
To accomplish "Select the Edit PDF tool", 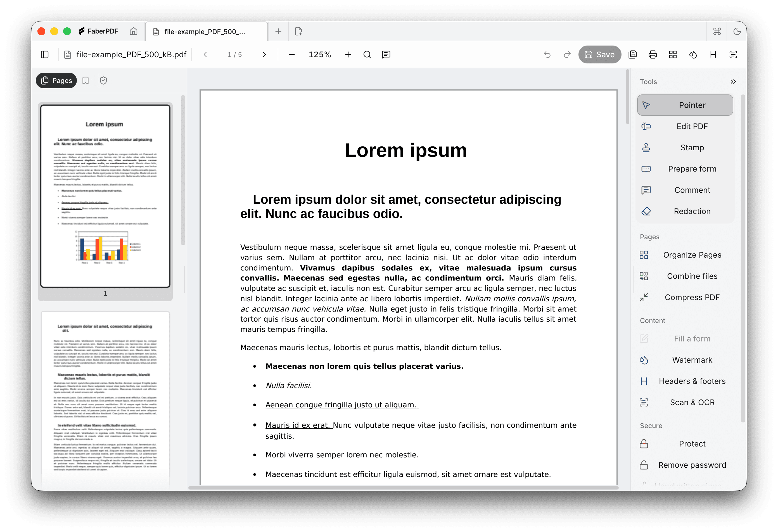I will coord(685,127).
